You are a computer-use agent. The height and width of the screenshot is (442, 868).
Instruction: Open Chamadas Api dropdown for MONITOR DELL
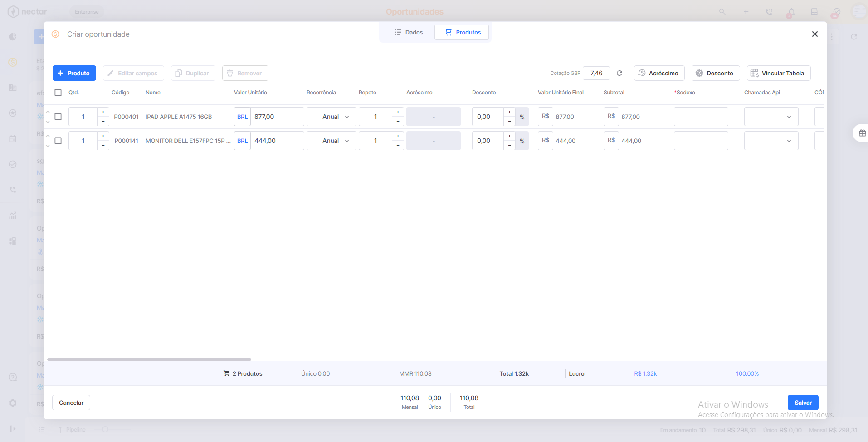pyautogui.click(x=771, y=141)
